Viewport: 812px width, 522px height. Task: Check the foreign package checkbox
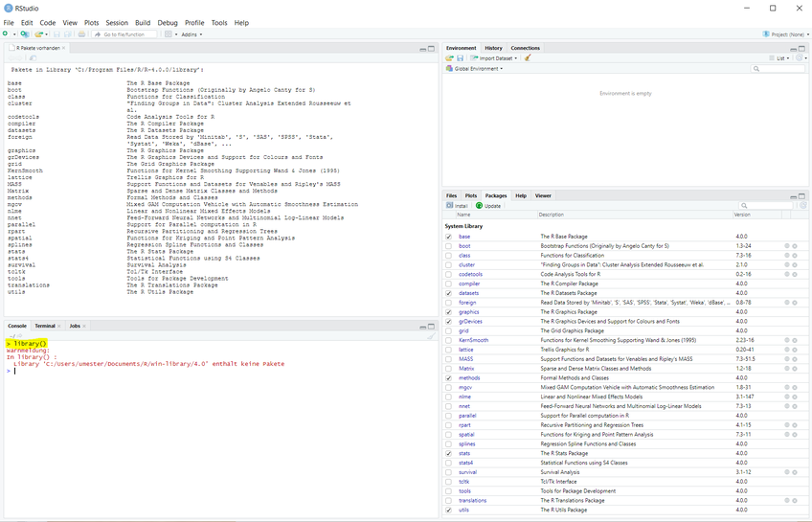(x=448, y=303)
